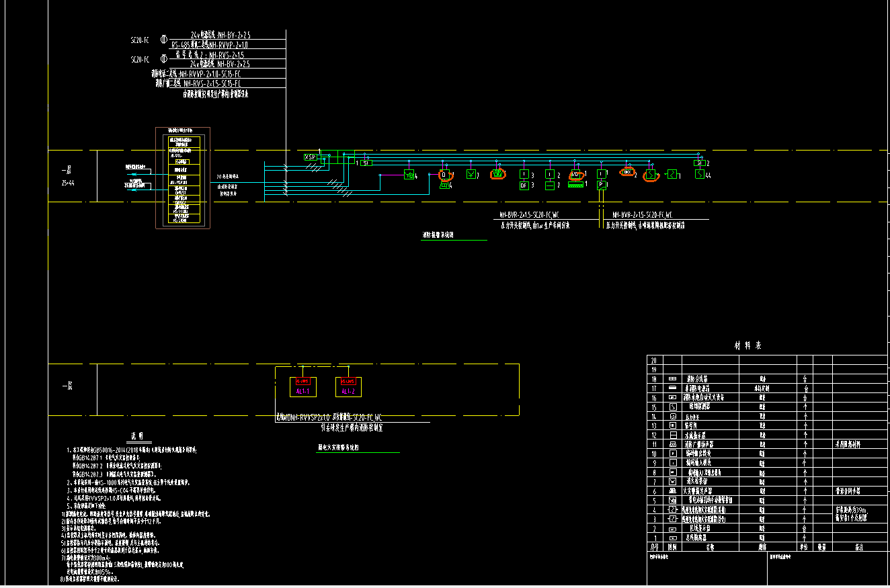Click the SI isolator box numbered 2
The width and height of the screenshot is (890, 588).
pos(699,163)
